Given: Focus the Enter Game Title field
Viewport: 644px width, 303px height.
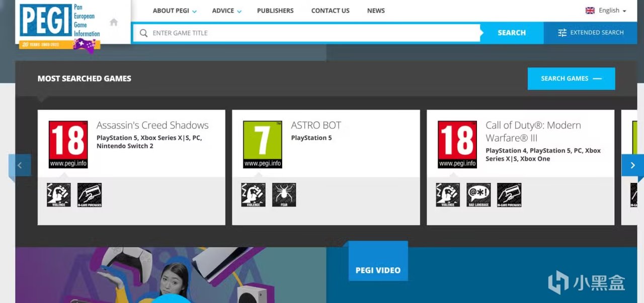Looking at the screenshot, I should (307, 33).
